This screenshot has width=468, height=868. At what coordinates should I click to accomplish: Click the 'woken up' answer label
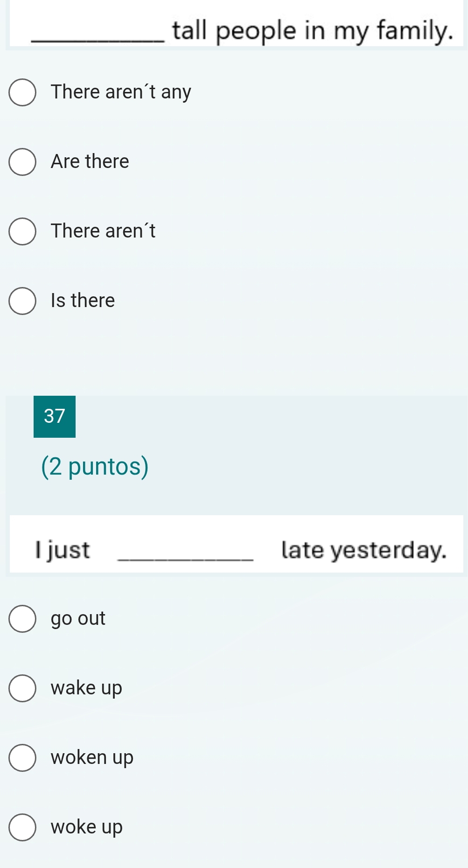(92, 757)
